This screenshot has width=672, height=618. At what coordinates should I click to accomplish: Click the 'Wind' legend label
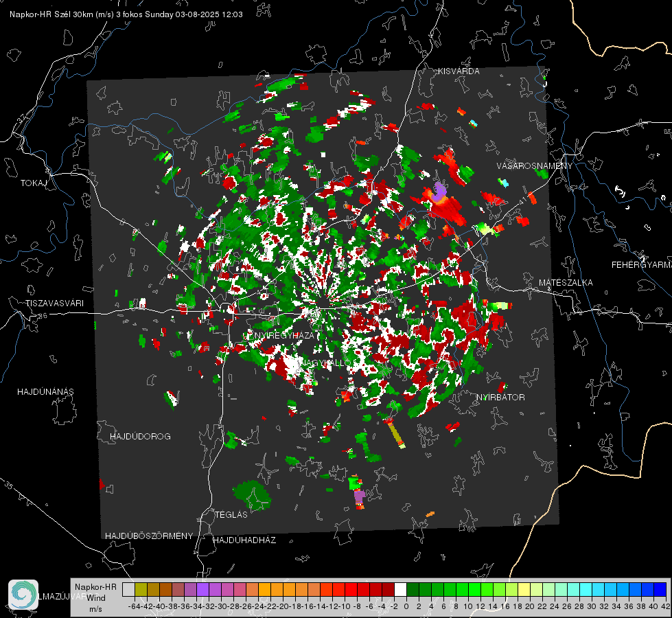(96, 598)
